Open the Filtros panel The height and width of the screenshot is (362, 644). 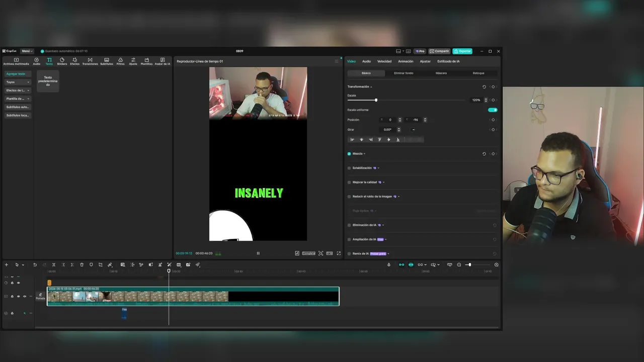120,61
